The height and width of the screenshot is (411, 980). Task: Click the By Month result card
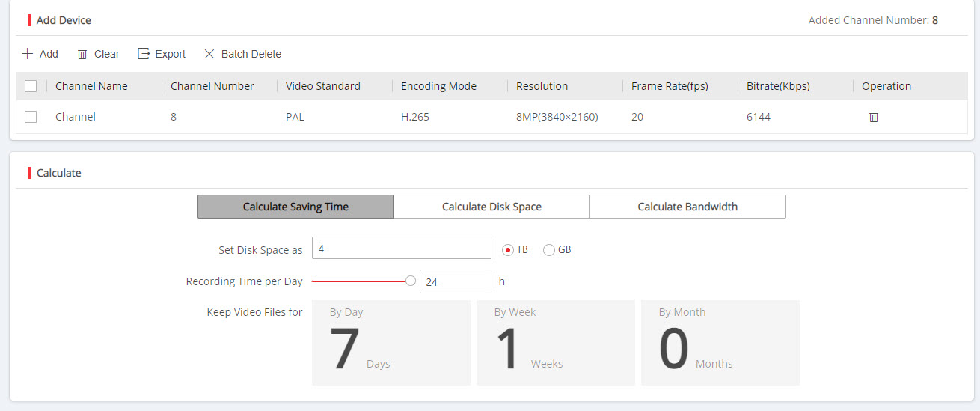click(x=720, y=343)
